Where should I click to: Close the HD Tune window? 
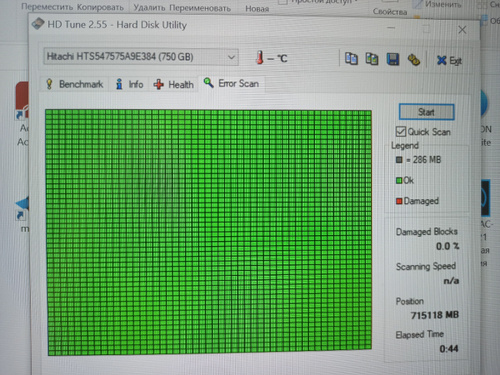[462, 30]
